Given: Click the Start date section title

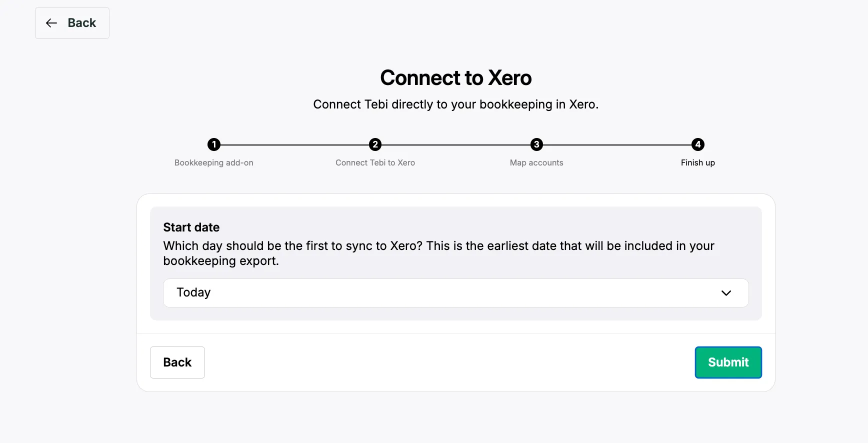Looking at the screenshot, I should point(191,227).
